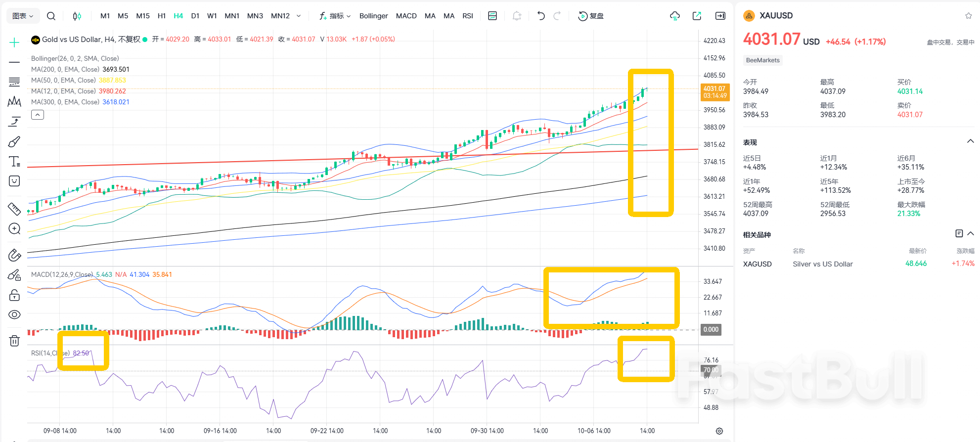Open the 图表 chart dropdown
Image resolution: width=980 pixels, height=442 pixels.
point(23,16)
